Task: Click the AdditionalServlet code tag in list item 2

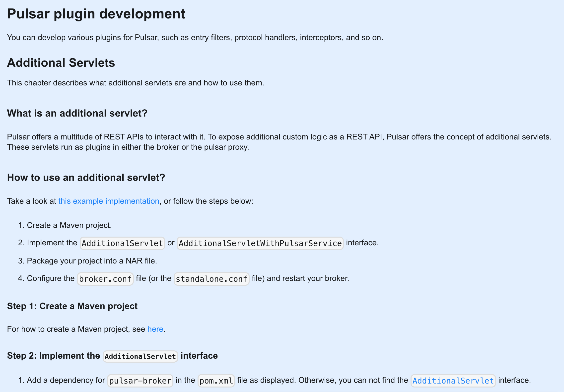Action: [x=122, y=243]
